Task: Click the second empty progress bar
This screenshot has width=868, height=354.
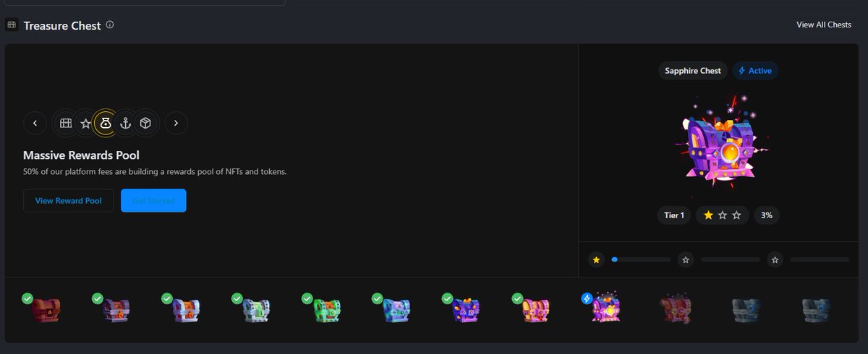Action: click(x=731, y=259)
